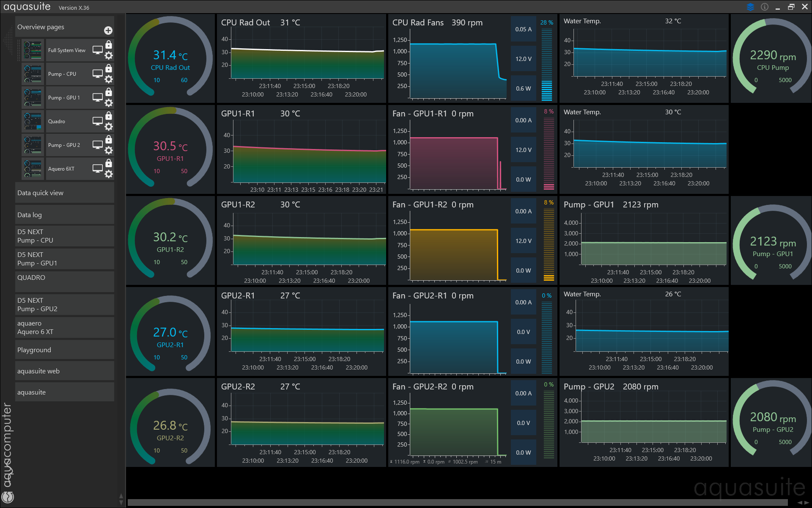The width and height of the screenshot is (812, 508).
Task: Select the Pump - GPU 1 overview page
Action: [x=64, y=98]
